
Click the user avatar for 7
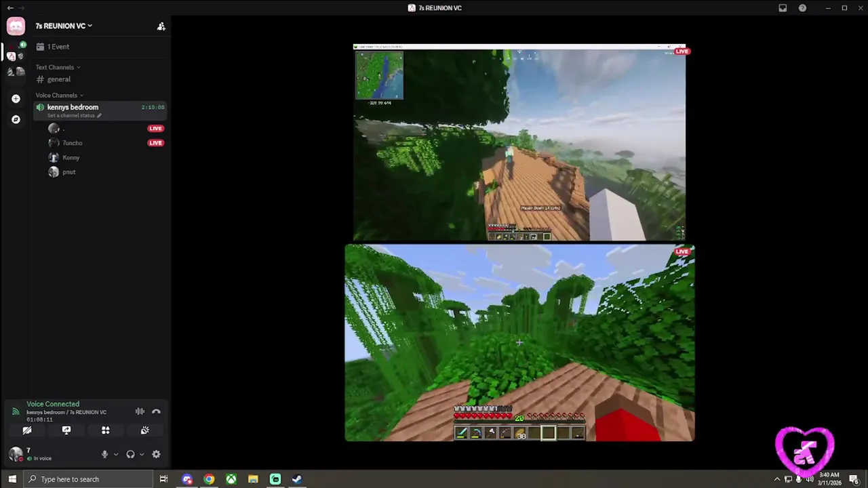16,455
